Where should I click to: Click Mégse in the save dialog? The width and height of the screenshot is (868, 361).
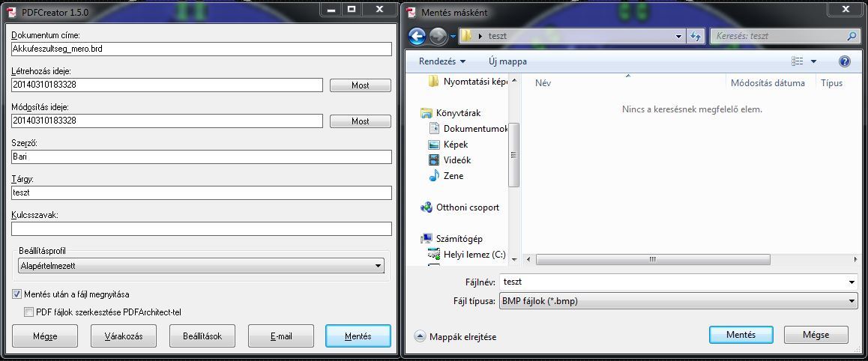click(x=816, y=335)
